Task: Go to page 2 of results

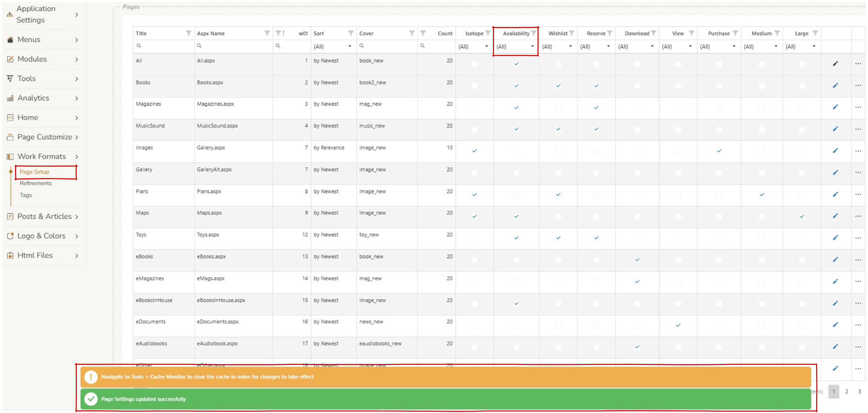Action: click(846, 391)
